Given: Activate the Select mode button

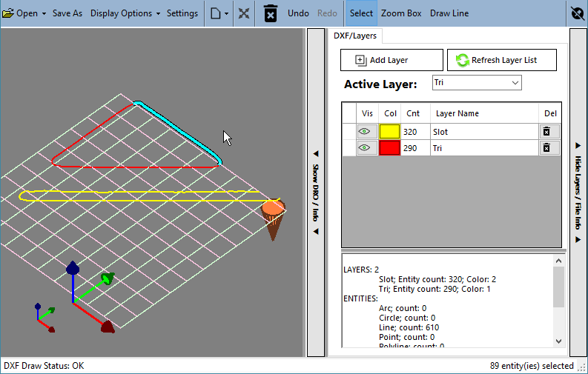Looking at the screenshot, I should tap(361, 13).
